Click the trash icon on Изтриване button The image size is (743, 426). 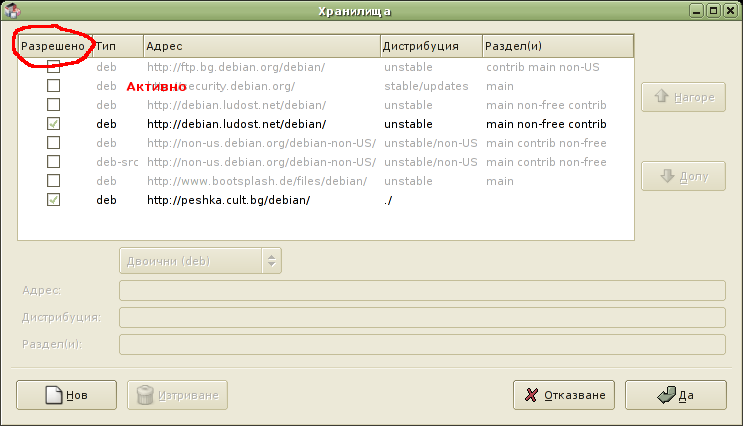tap(145, 395)
